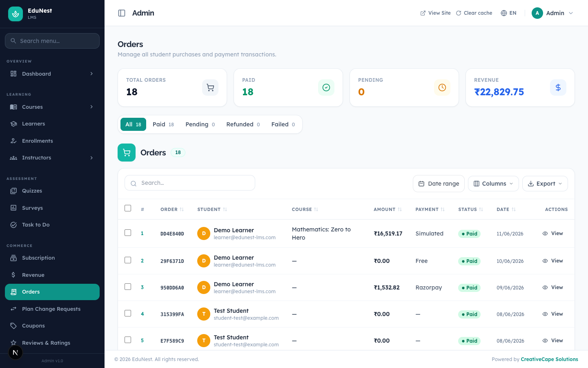The height and width of the screenshot is (368, 588).
Task: Click the Subscription icon in sidebar
Action: 13,258
